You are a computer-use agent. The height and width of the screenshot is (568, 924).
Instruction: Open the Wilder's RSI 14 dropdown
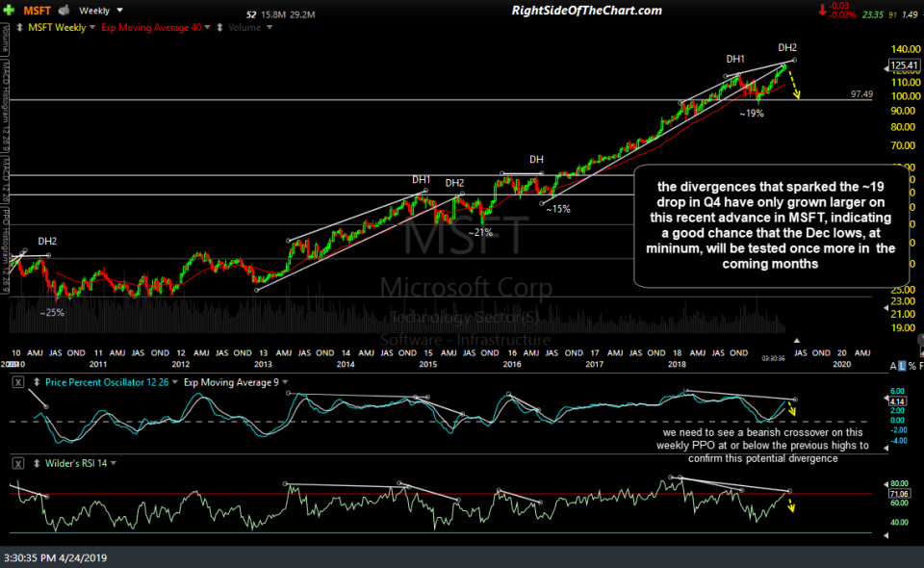114,463
